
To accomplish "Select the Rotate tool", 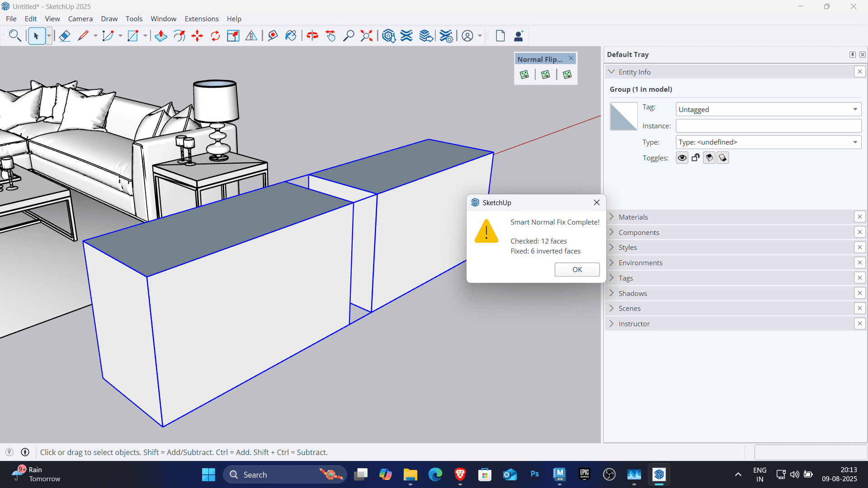I will [215, 36].
